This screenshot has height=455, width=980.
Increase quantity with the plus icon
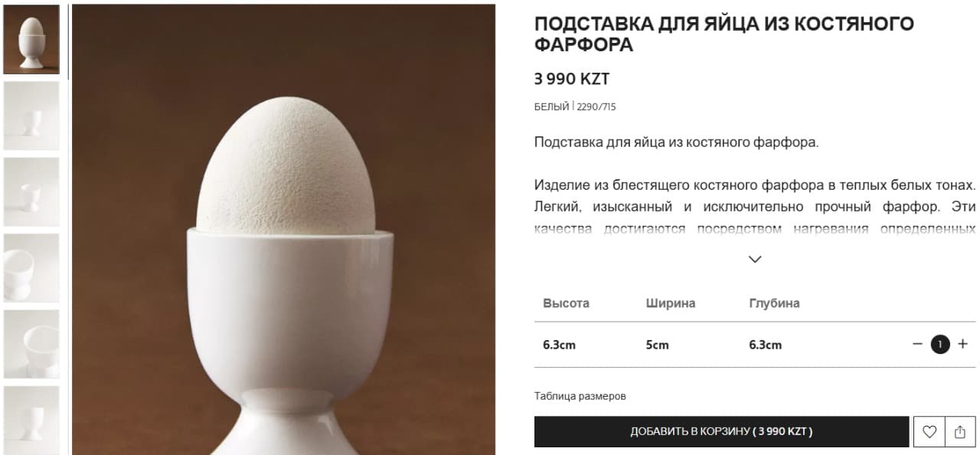963,345
